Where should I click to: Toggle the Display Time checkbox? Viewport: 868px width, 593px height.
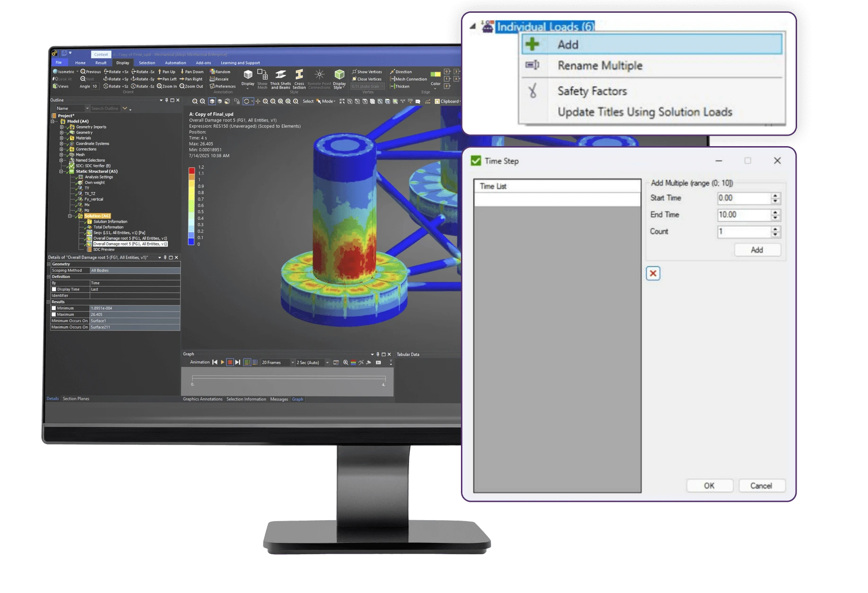point(54,289)
